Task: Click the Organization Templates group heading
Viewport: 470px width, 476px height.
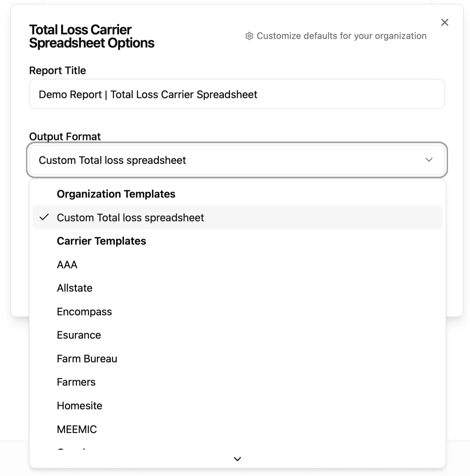Action: (x=116, y=194)
